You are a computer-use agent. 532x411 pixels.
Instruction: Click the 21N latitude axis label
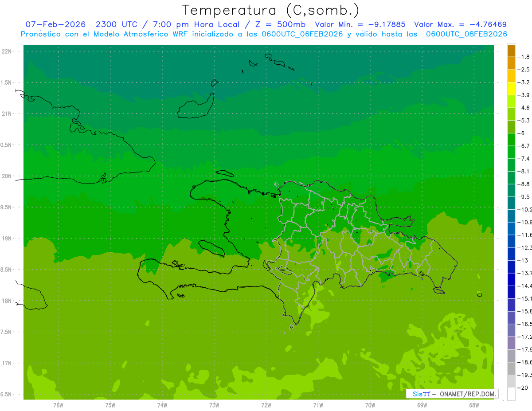pyautogui.click(x=8, y=114)
